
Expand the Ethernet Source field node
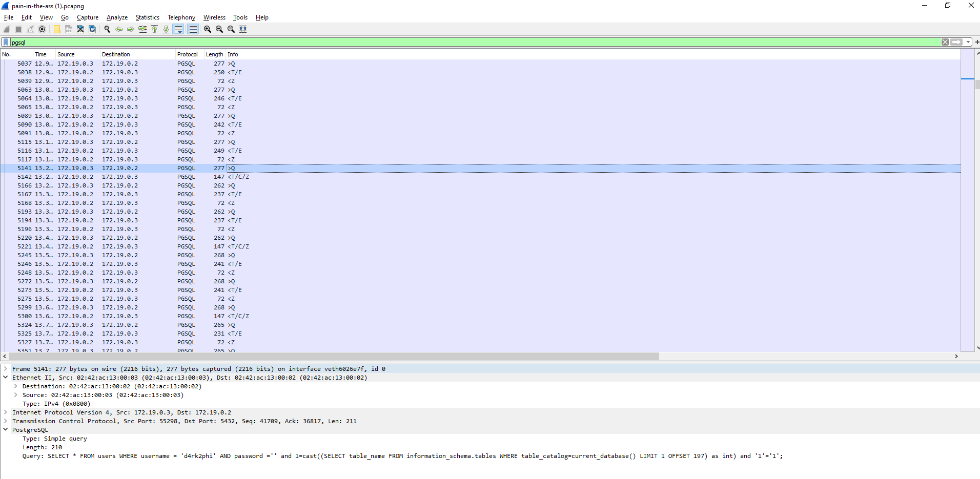[16, 395]
